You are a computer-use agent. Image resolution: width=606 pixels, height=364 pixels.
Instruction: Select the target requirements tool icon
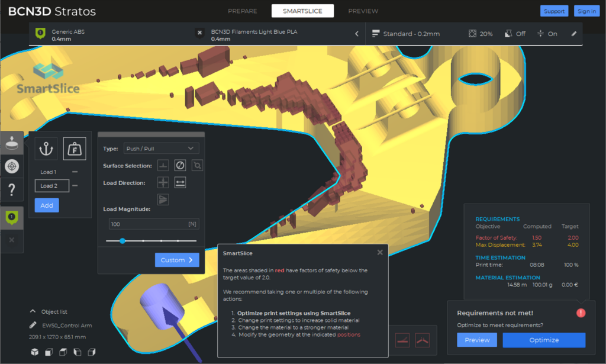point(12,166)
